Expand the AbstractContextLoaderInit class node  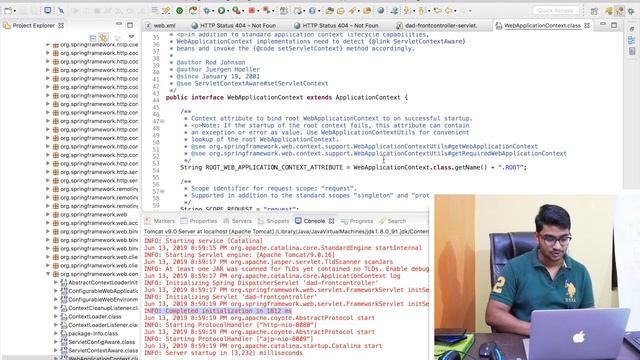(56, 282)
